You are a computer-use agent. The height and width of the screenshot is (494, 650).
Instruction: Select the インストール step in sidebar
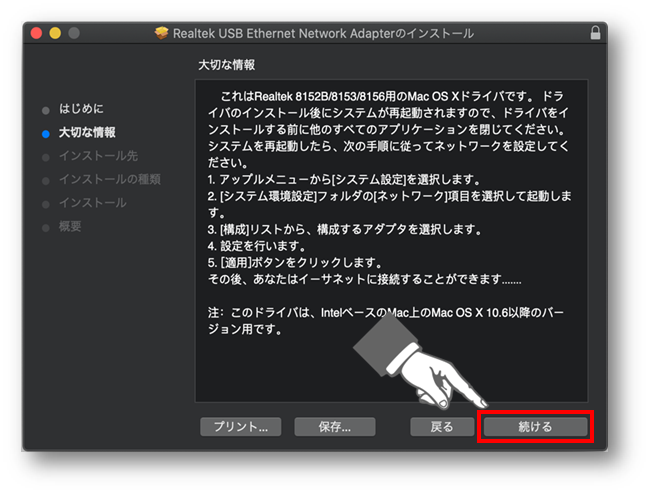tap(92, 203)
